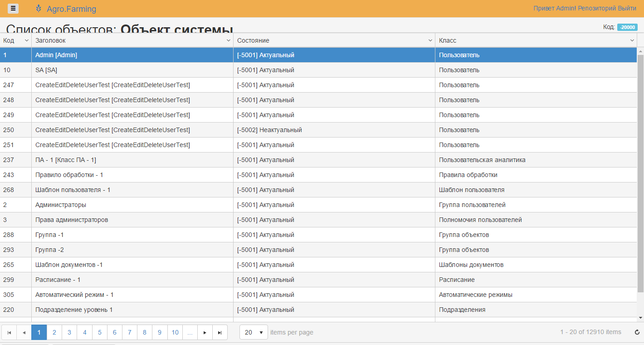Open the Состояние column dropdown arrow
644x345 pixels.
(x=430, y=40)
